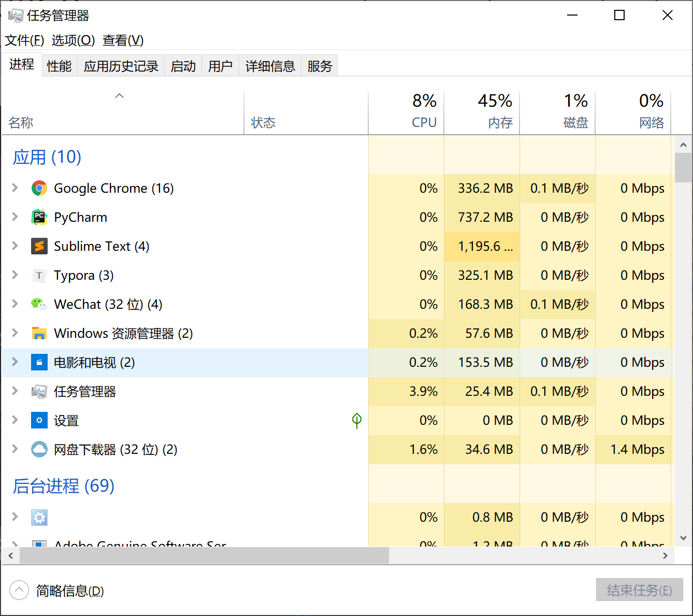This screenshot has height=616, width=693.
Task: Click the 1.4 Mbps network value
Action: 638,449
